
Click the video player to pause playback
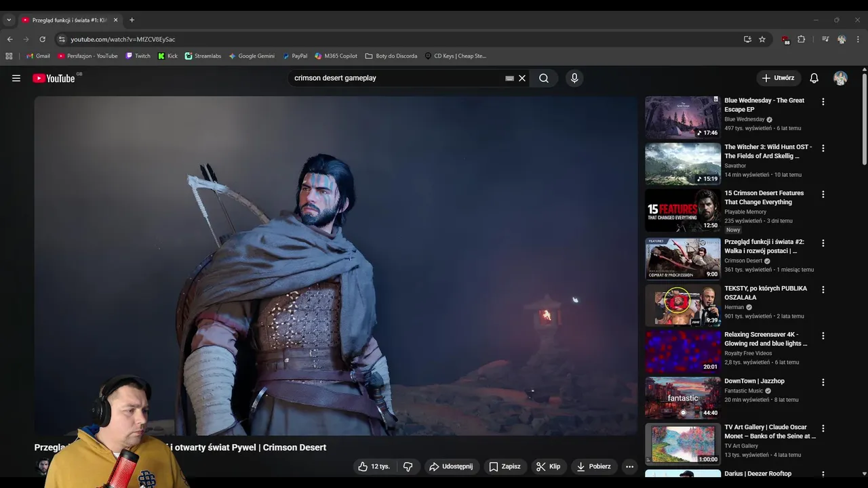pyautogui.click(x=336, y=266)
